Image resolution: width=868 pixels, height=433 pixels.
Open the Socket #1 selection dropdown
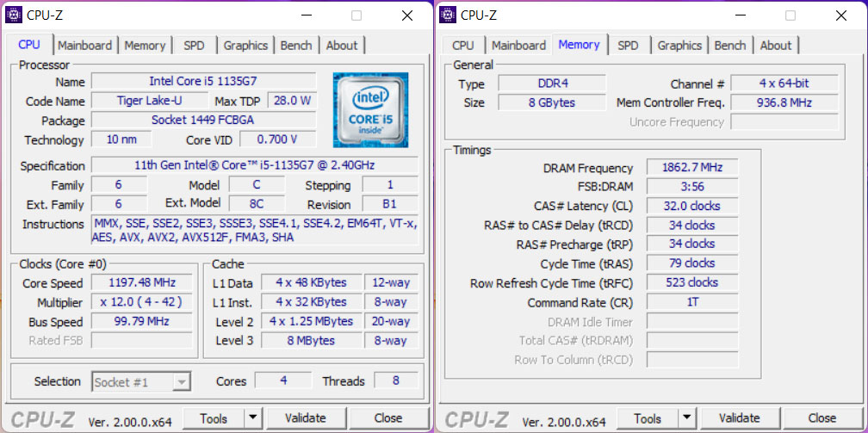140,381
